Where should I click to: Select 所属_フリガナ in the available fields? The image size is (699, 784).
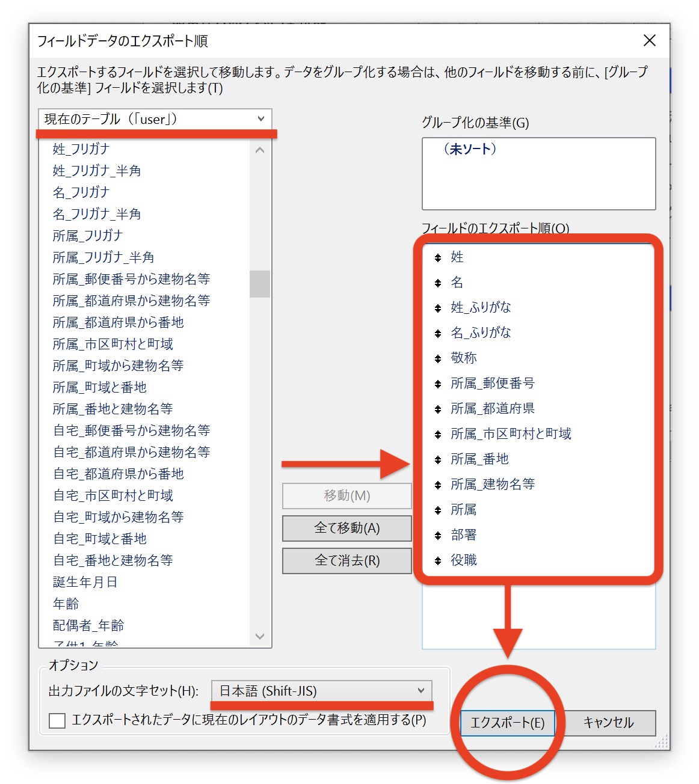click(x=88, y=236)
